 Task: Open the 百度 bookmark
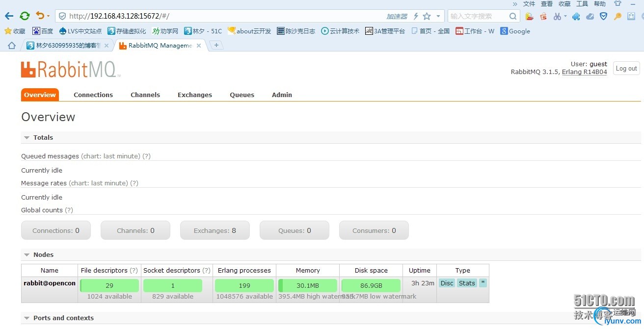tap(43, 31)
